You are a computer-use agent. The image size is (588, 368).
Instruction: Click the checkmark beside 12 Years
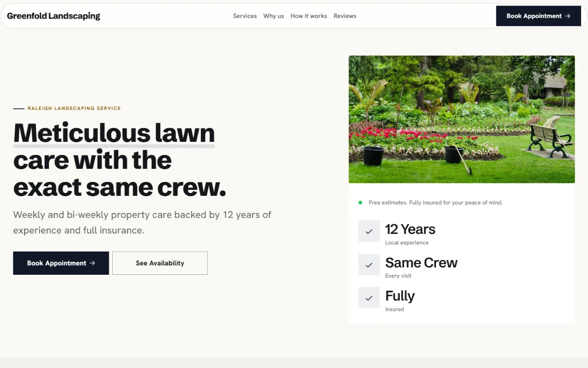click(x=369, y=231)
